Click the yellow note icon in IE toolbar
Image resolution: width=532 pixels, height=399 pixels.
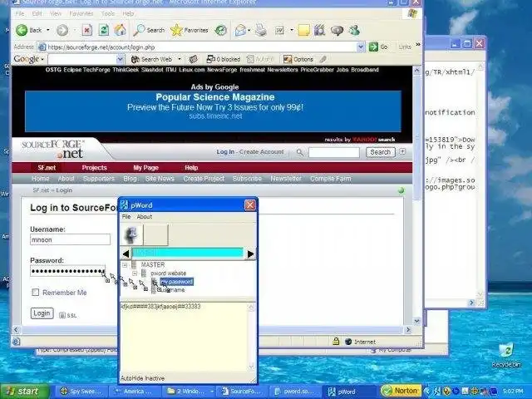[x=303, y=30]
